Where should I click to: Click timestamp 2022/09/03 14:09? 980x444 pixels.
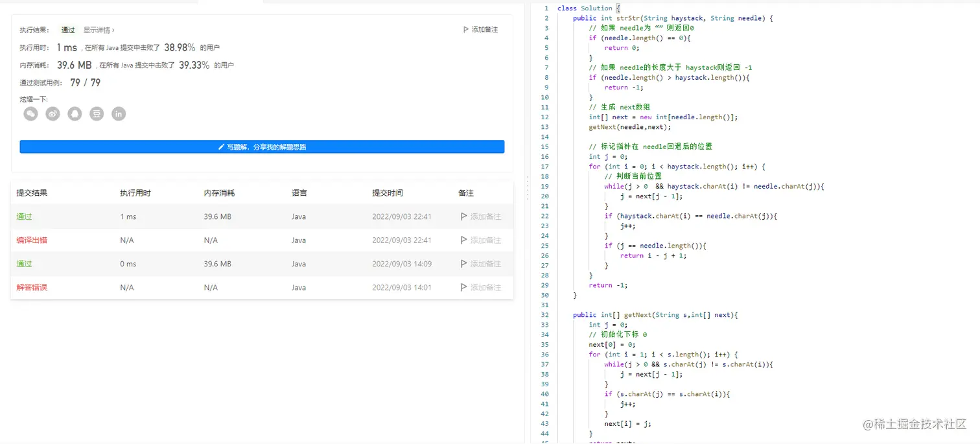(x=402, y=264)
